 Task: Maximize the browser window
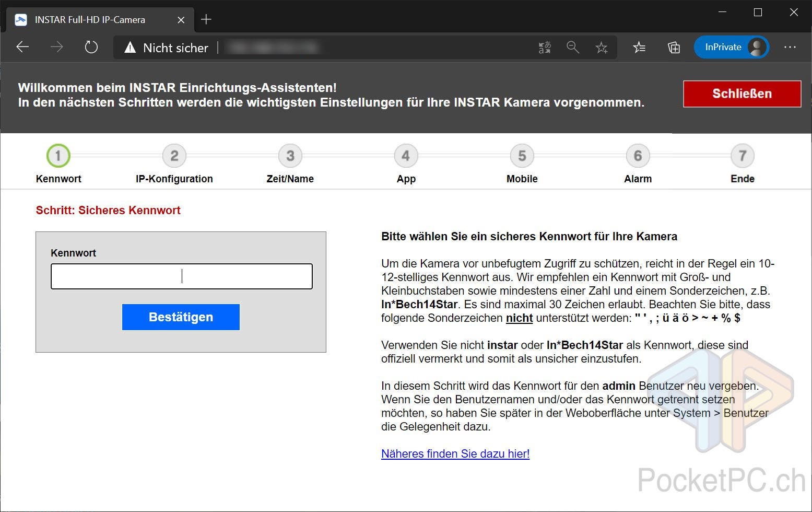(x=758, y=12)
